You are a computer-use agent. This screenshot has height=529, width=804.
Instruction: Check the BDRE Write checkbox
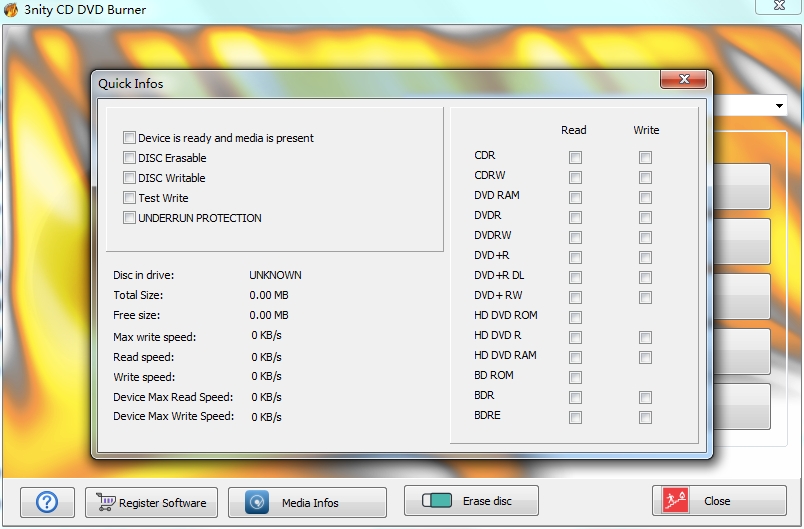[645, 417]
